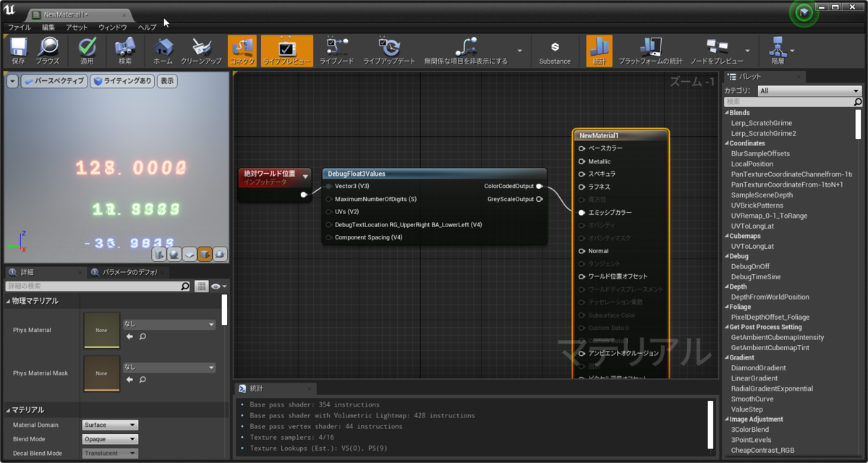
Task: Click the 保存 save icon
Action: [19, 51]
